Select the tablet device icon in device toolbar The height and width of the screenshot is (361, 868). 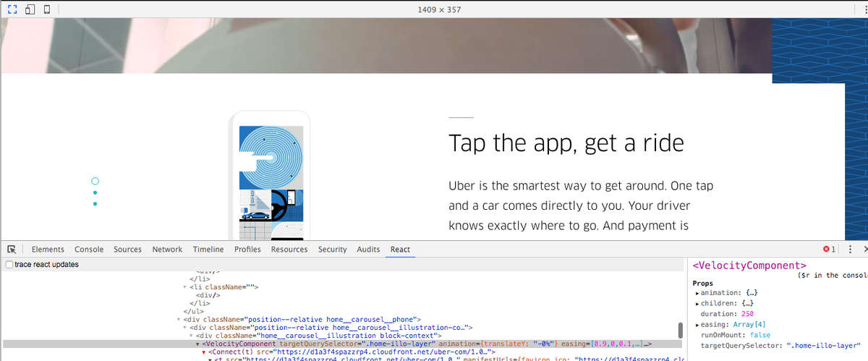click(x=30, y=10)
